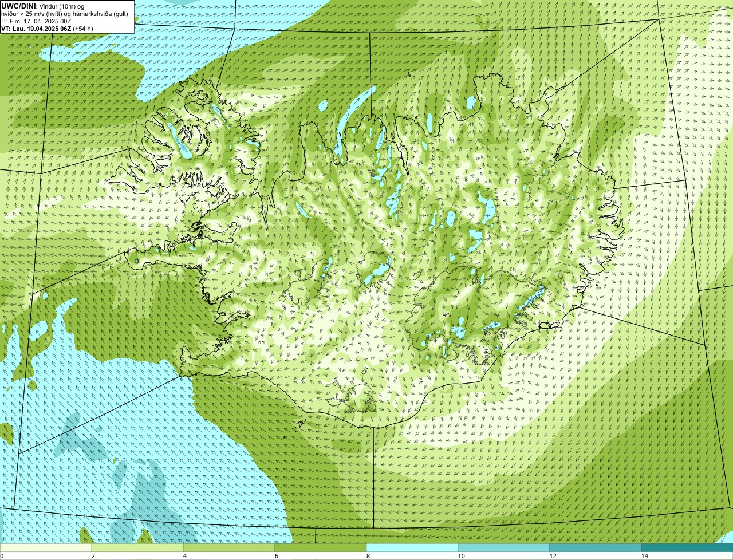The image size is (733, 560).
Task: Select the 2–4 light green scale segment
Action: [137, 547]
